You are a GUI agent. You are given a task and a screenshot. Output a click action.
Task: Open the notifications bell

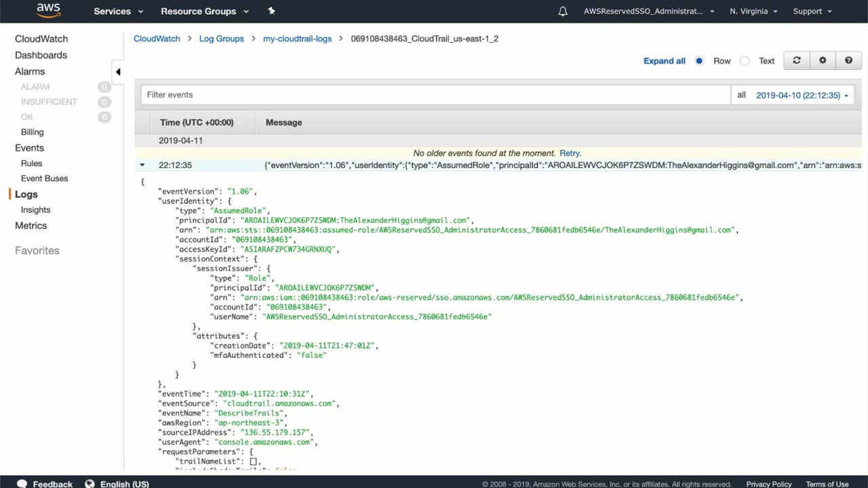[562, 12]
